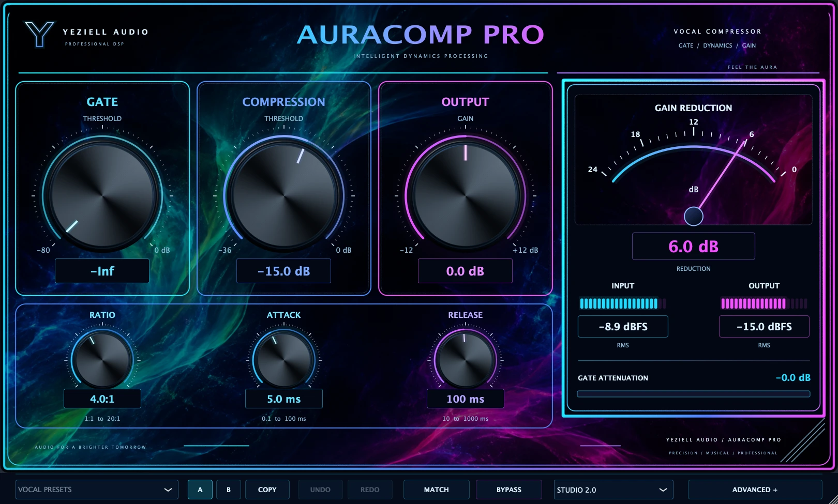Click the gain reduction meter needle pivot
838x504 pixels.
[x=693, y=216]
